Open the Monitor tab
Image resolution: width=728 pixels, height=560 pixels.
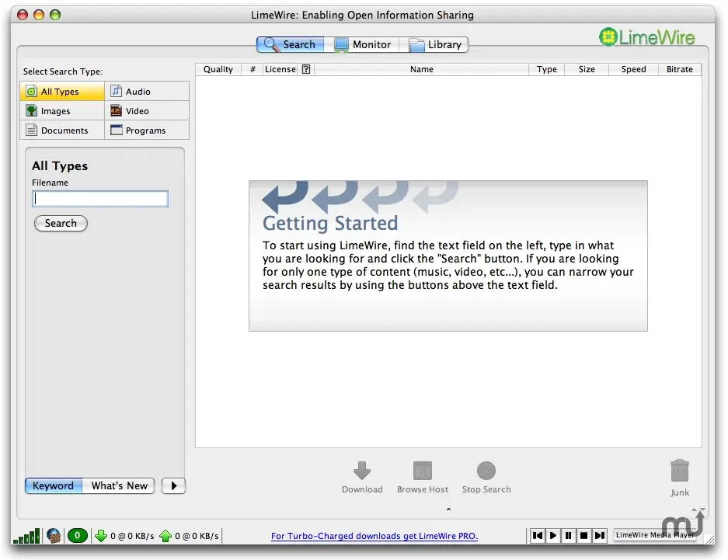(363, 44)
